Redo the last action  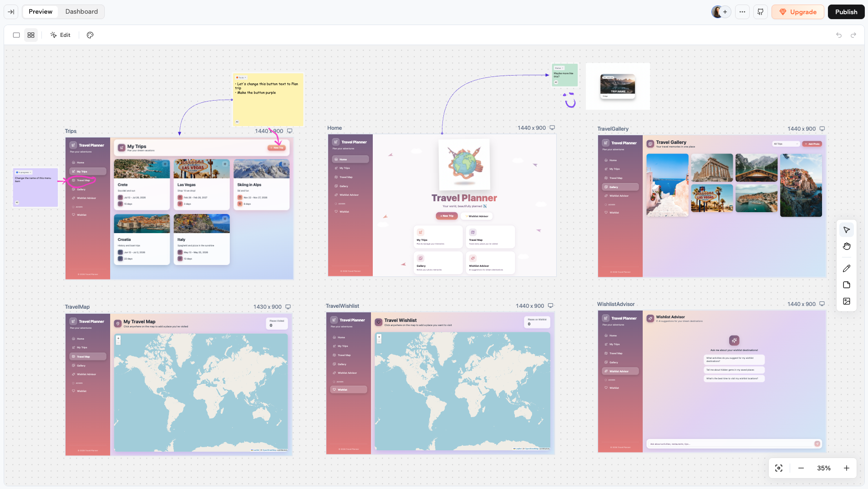[x=853, y=35]
